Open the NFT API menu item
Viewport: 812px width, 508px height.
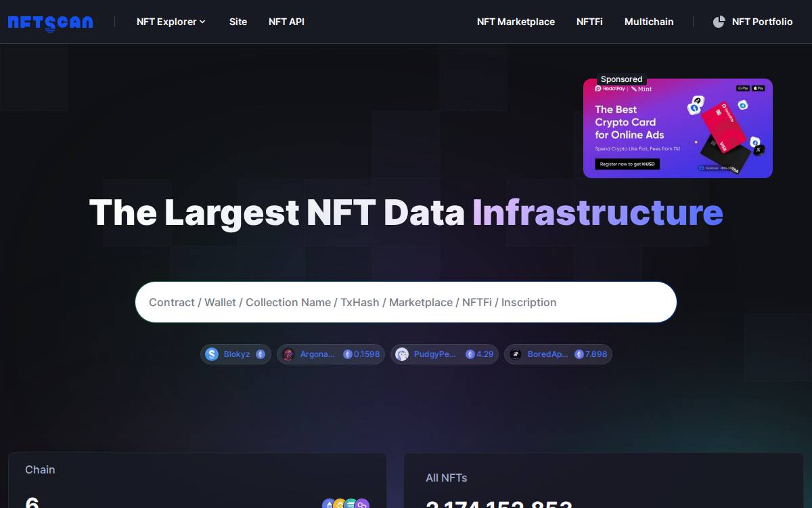point(286,22)
